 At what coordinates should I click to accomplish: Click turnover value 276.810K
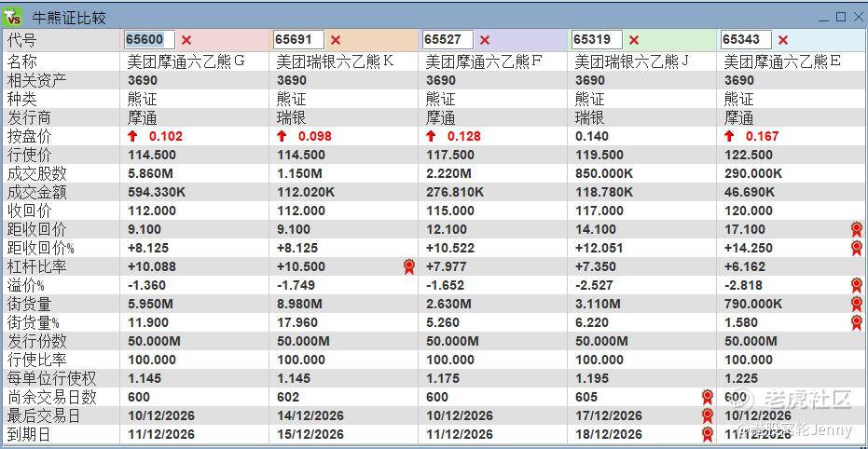click(455, 193)
